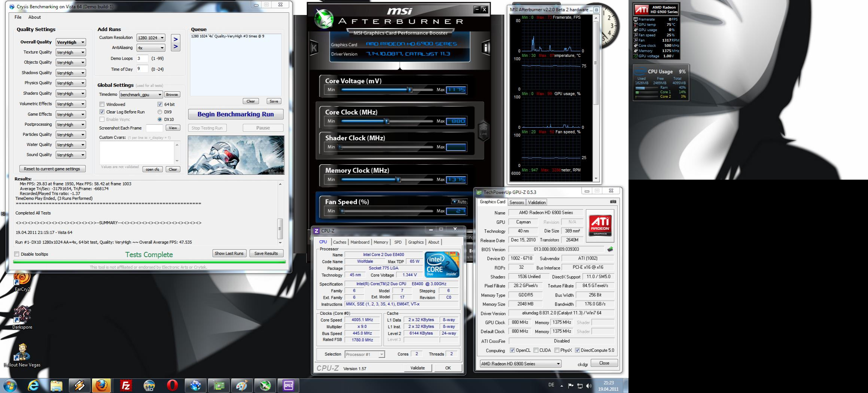Select the FarCry2 desktop shortcut
This screenshot has height=393, width=868.
coord(22,281)
